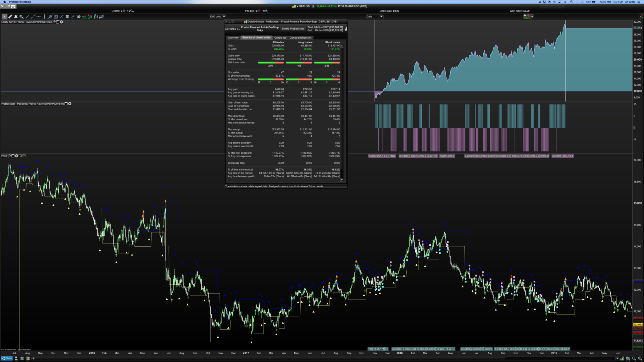Click the alert bell icon

pos(16,17)
